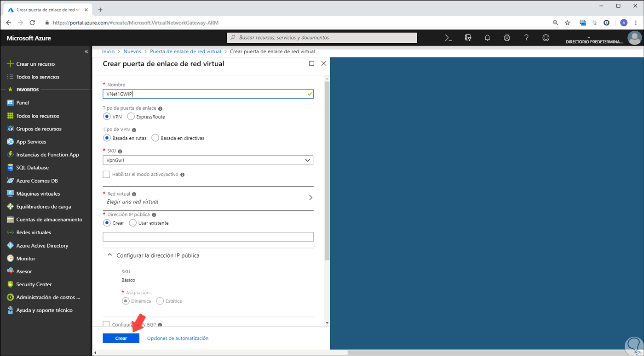This screenshot has width=644, height=356.
Task: Click the App Services icon
Action: [10, 141]
